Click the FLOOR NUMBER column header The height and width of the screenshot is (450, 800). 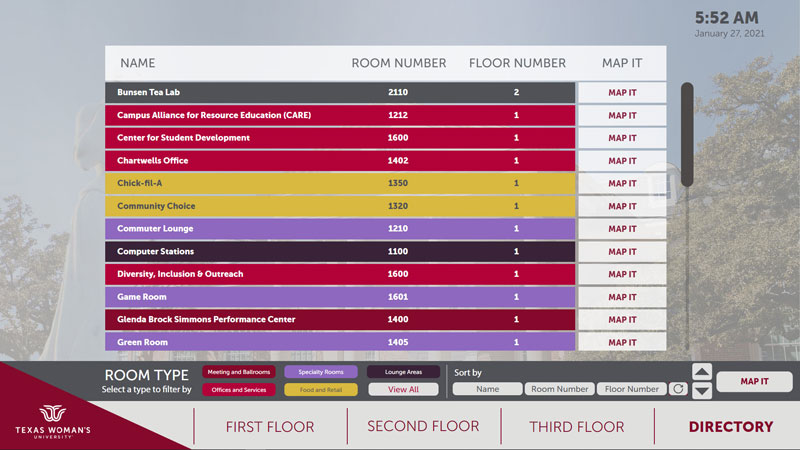click(x=517, y=63)
